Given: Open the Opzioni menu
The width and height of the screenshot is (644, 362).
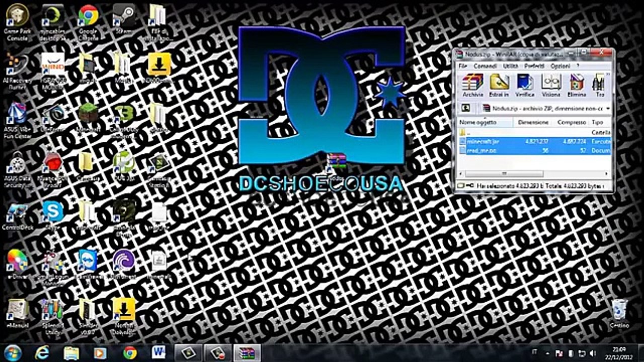Looking at the screenshot, I should click(560, 66).
